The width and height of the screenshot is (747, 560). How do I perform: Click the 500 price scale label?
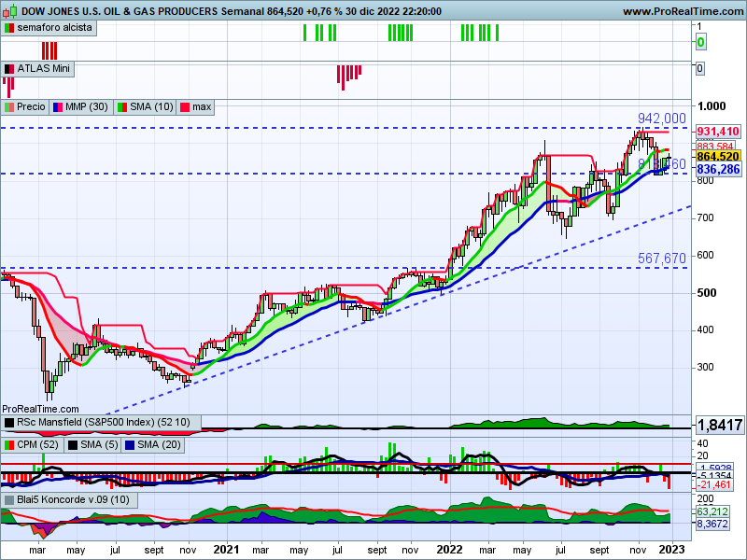click(x=707, y=293)
